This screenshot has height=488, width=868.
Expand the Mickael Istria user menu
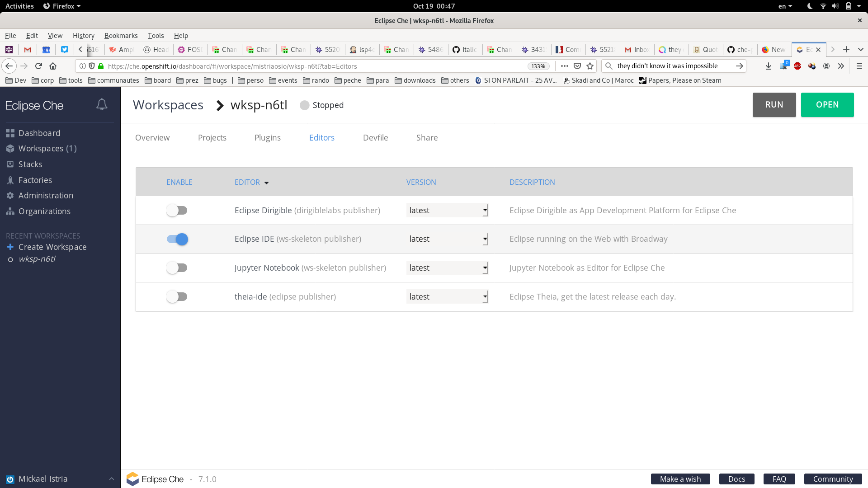point(111,479)
